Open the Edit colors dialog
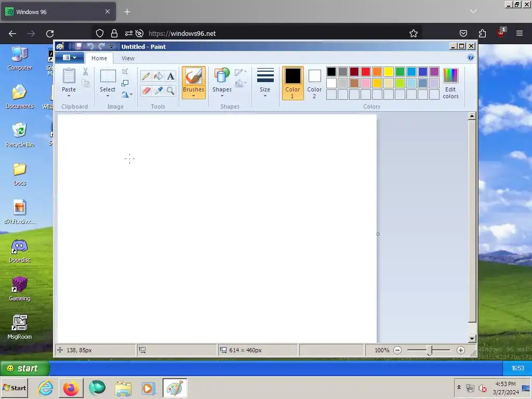 (450, 84)
